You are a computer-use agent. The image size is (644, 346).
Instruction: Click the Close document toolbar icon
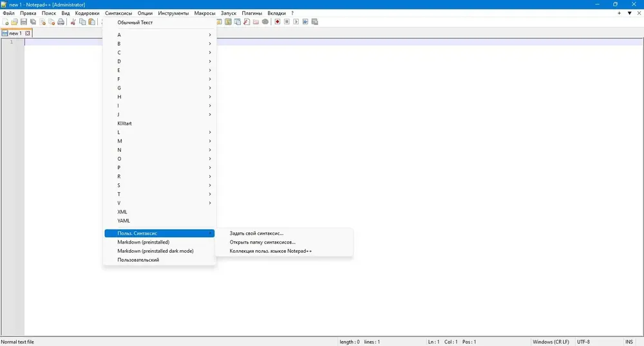(43, 22)
